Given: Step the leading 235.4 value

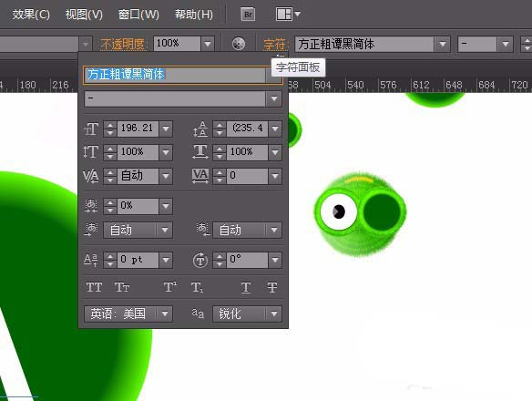Looking at the screenshot, I should point(220,129).
